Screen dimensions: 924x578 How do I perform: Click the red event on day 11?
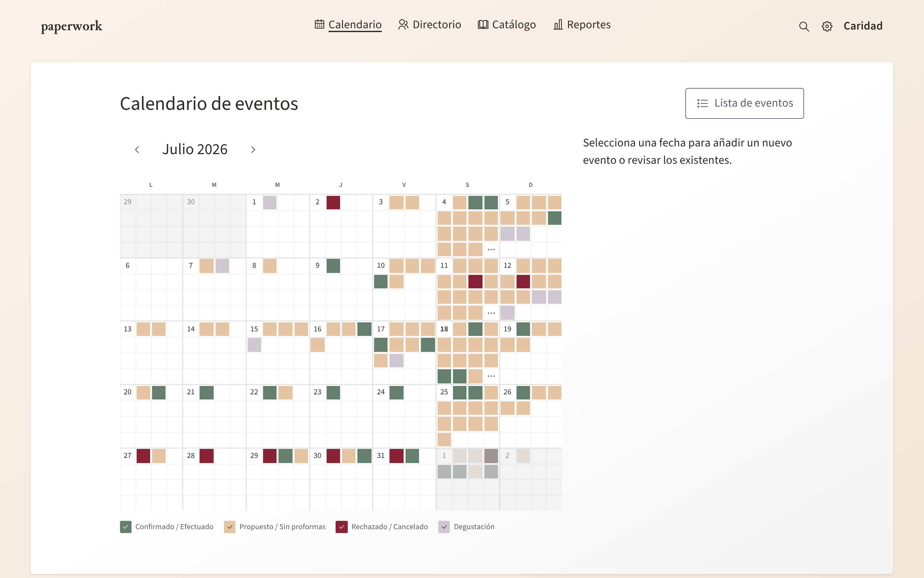click(x=475, y=282)
